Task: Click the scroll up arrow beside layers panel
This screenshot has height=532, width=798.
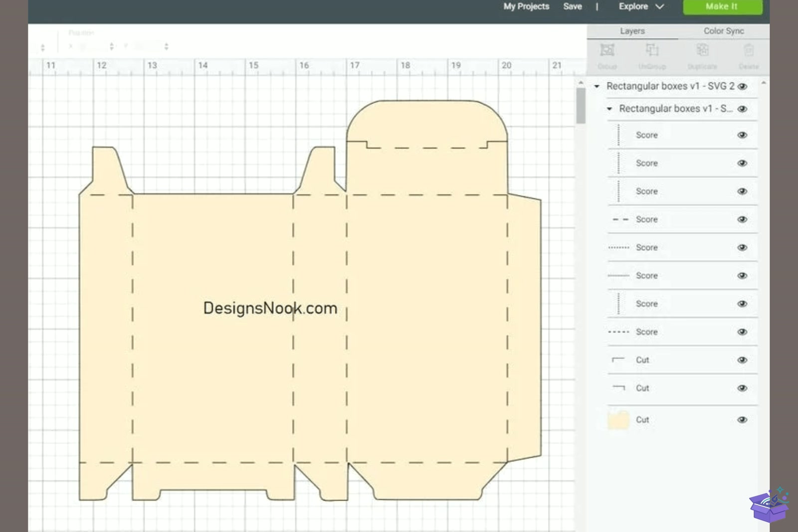Action: coord(581,83)
